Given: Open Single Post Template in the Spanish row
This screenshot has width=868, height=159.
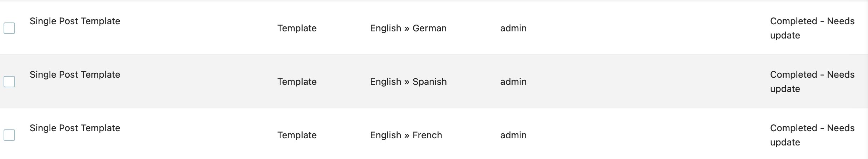Looking at the screenshot, I should coord(75,75).
